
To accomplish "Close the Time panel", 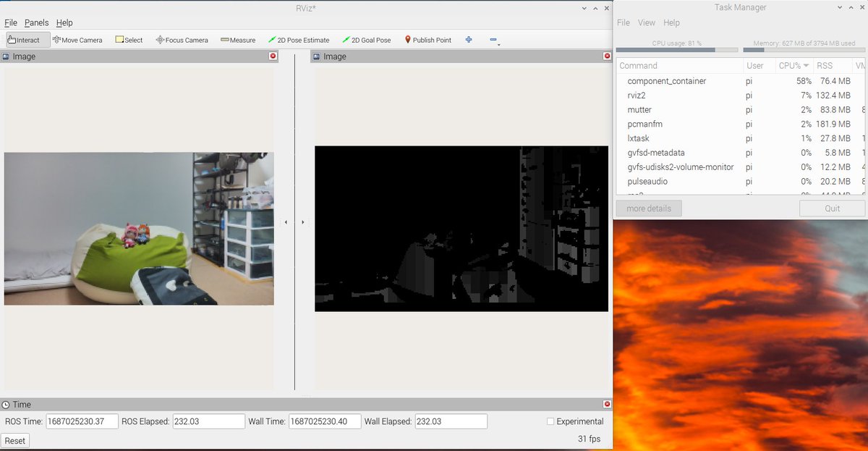I will 606,404.
